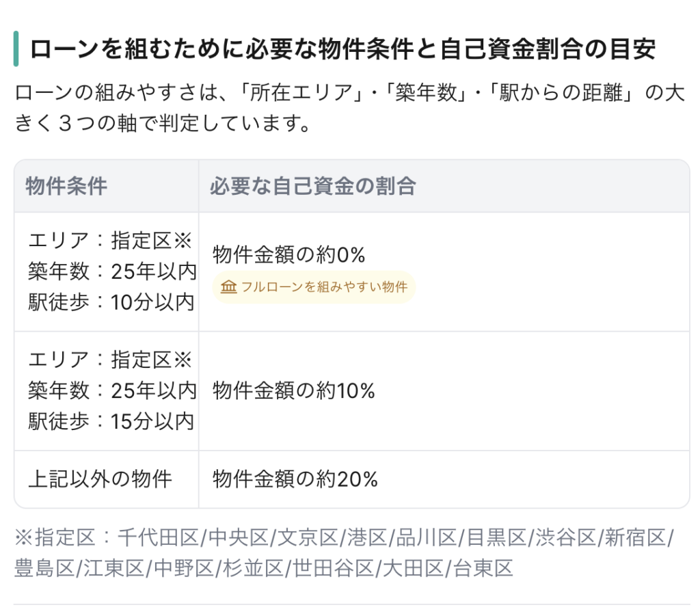Screen dimensions: 700x614
Task: Click the 必要な自己資金の割合 column header
Action: point(313,186)
